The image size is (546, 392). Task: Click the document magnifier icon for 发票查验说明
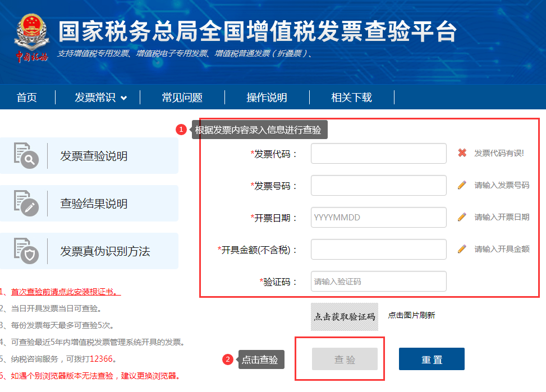(x=26, y=156)
